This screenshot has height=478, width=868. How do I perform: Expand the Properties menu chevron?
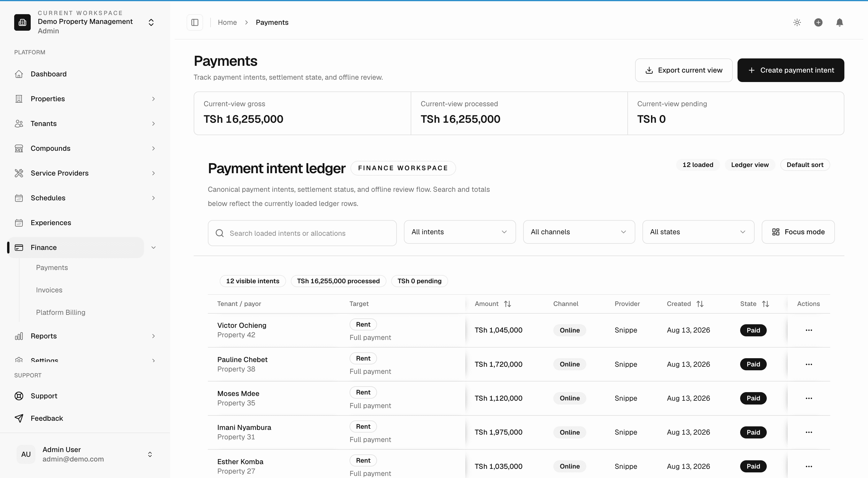click(153, 99)
